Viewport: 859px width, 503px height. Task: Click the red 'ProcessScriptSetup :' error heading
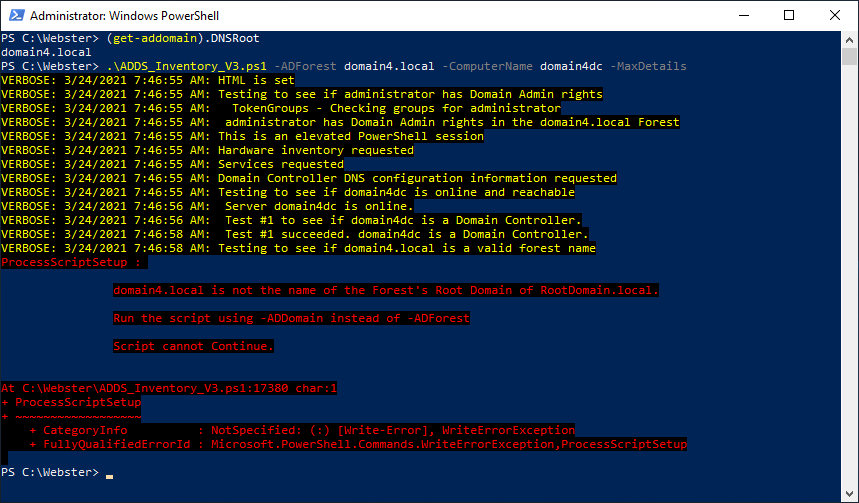(x=73, y=262)
